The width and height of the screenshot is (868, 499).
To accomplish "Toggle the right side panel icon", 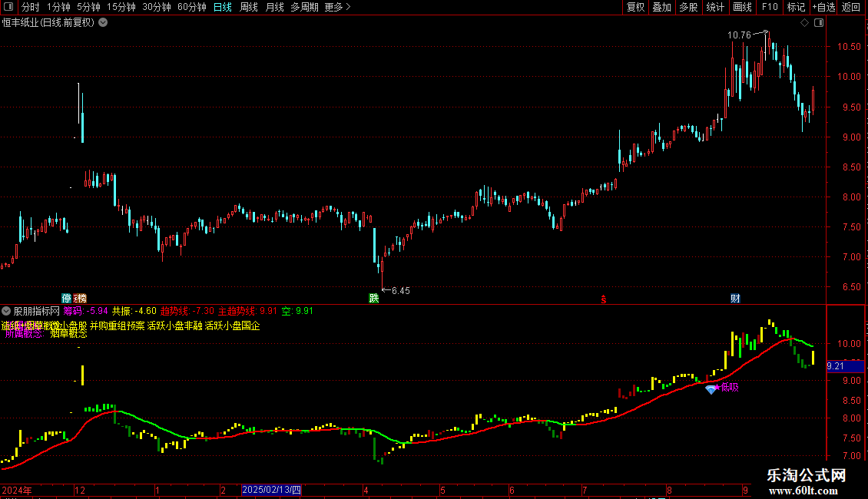I will (819, 23).
